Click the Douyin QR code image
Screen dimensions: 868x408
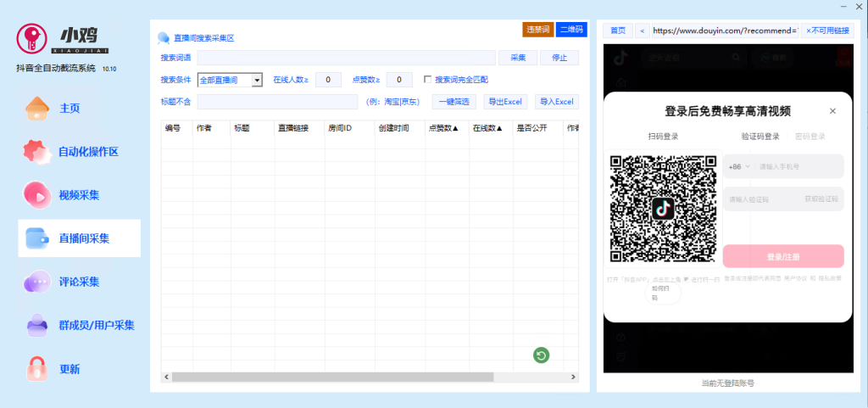tap(663, 209)
